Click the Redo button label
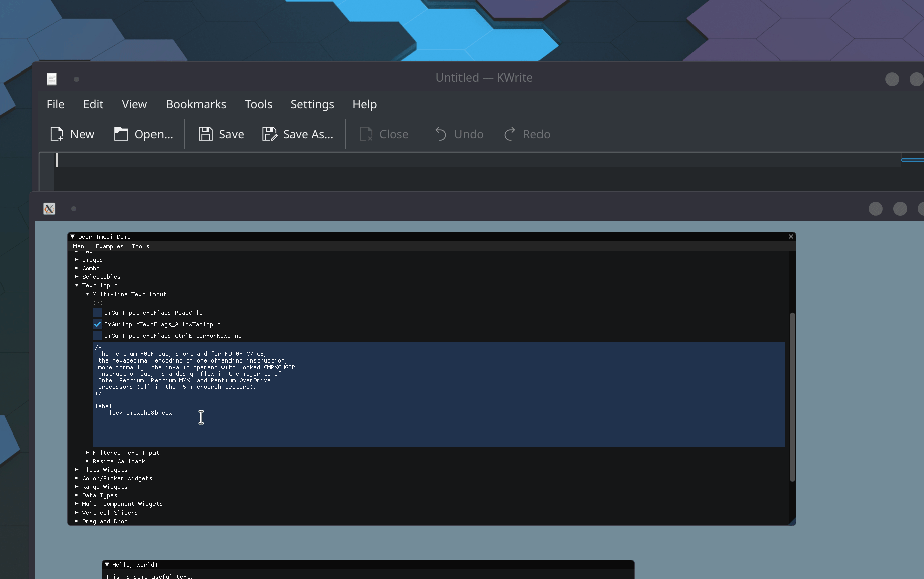Screen dimensions: 924x579 [x=536, y=134]
